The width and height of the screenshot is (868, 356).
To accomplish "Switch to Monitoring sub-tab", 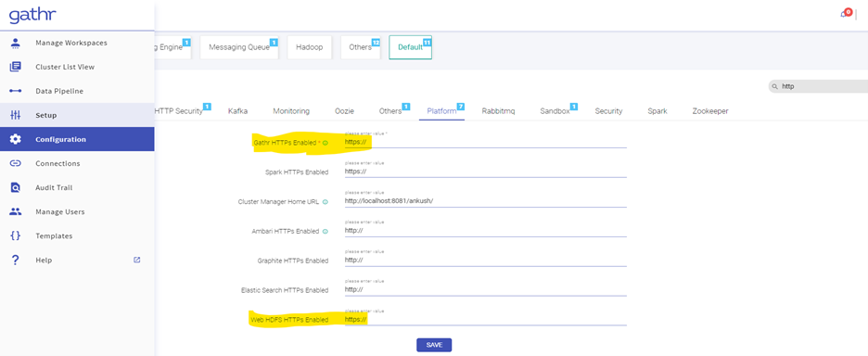I will tap(291, 111).
